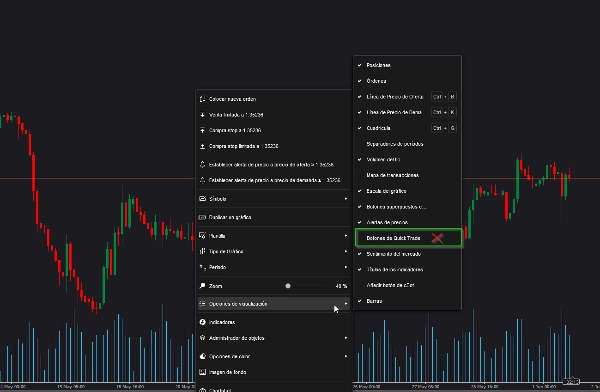Enable Botones de QuickTrade option
Image resolution: width=600 pixels, height=392 pixels.
point(408,238)
